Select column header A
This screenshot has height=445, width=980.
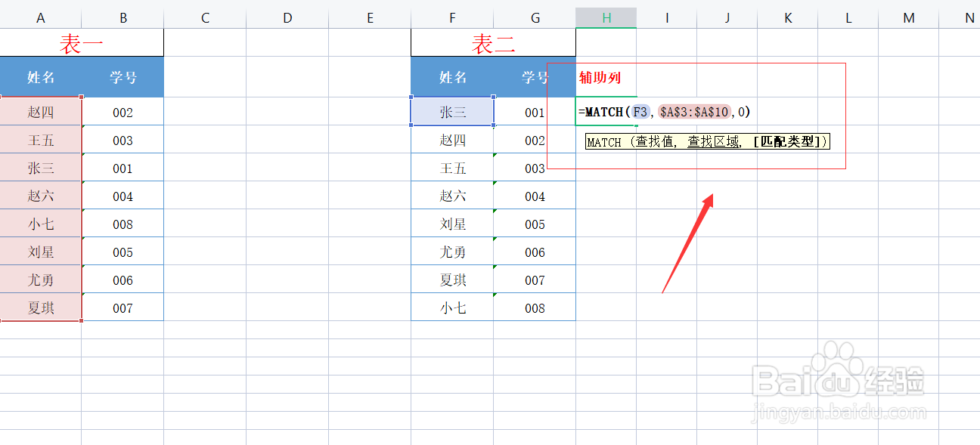click(41, 17)
